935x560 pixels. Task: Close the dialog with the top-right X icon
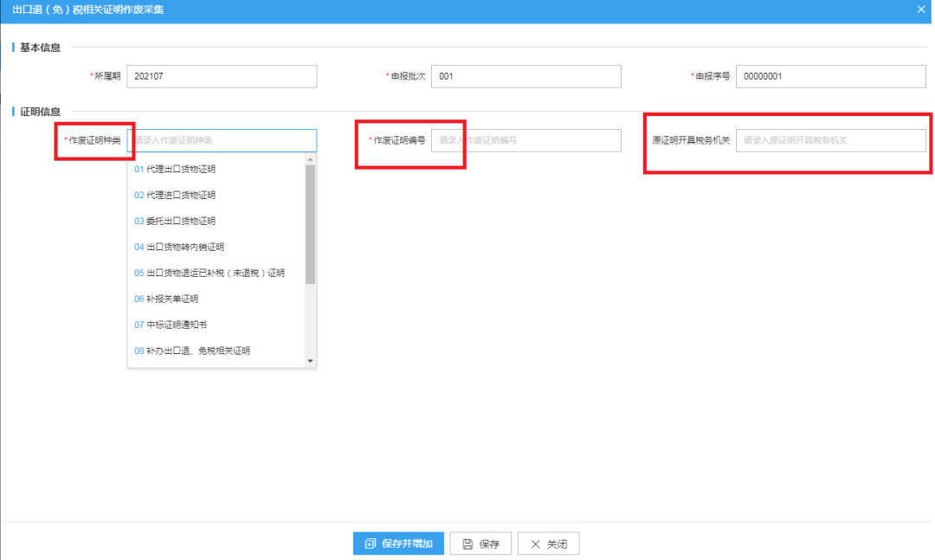tap(920, 10)
